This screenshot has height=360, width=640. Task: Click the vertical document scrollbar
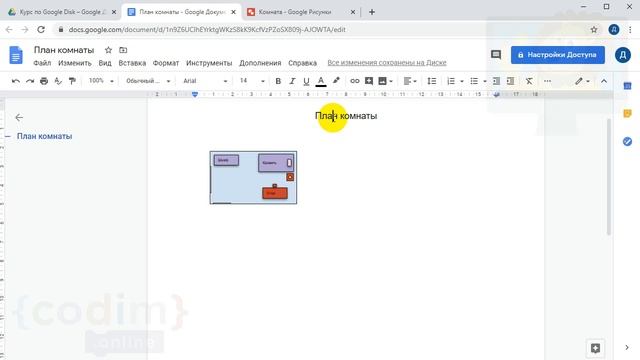tap(609, 176)
